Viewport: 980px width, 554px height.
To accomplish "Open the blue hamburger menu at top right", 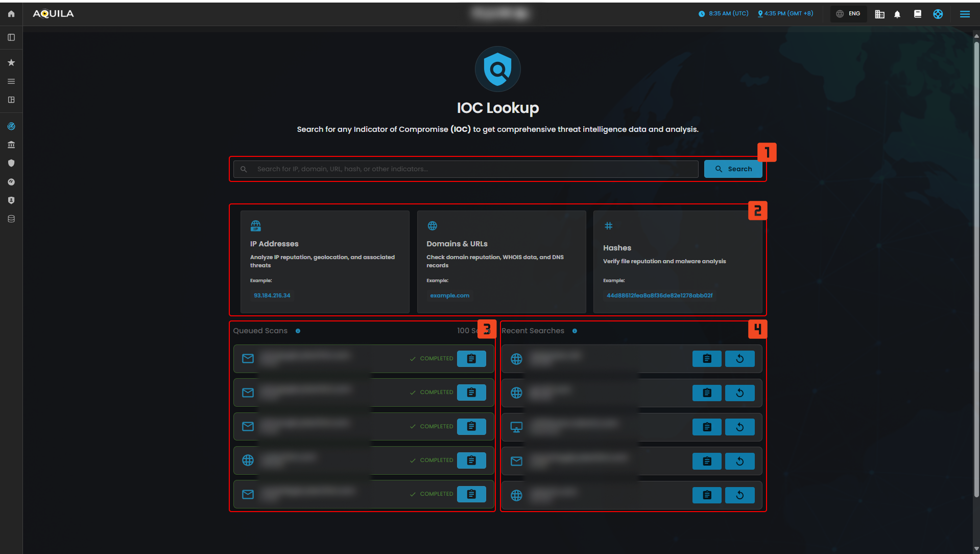I will 965,14.
